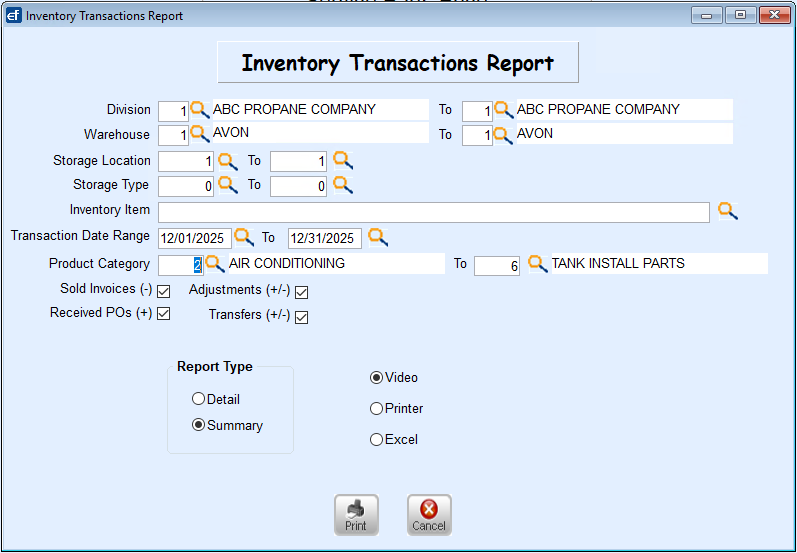Image resolution: width=797 pixels, height=553 pixels.
Task: Click the starting Storage Type field
Action: [186, 186]
